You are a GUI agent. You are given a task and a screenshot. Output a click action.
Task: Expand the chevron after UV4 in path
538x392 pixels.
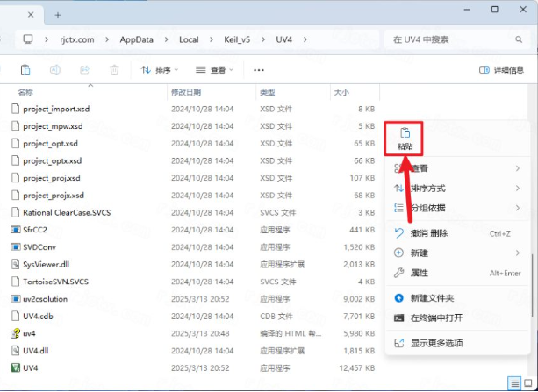click(x=305, y=39)
